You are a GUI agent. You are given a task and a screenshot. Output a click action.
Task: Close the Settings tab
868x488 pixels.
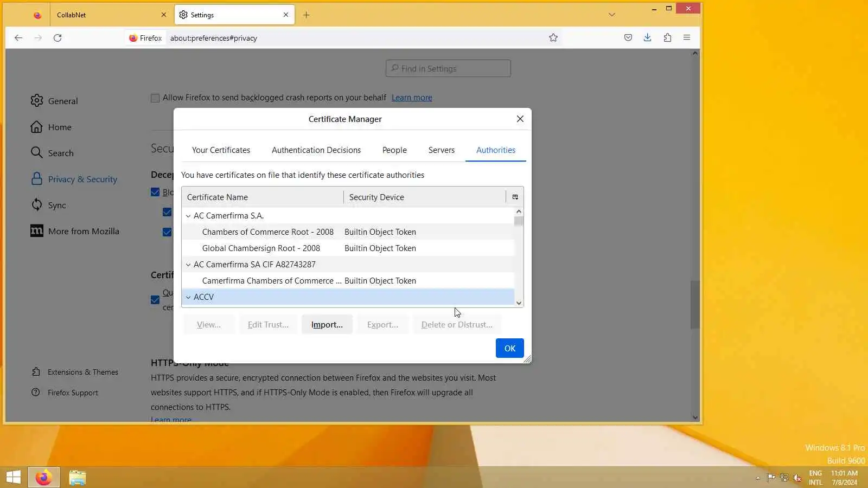286,15
